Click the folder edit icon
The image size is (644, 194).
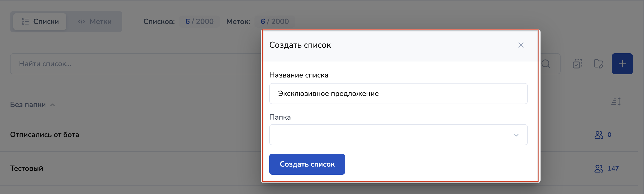(x=598, y=64)
